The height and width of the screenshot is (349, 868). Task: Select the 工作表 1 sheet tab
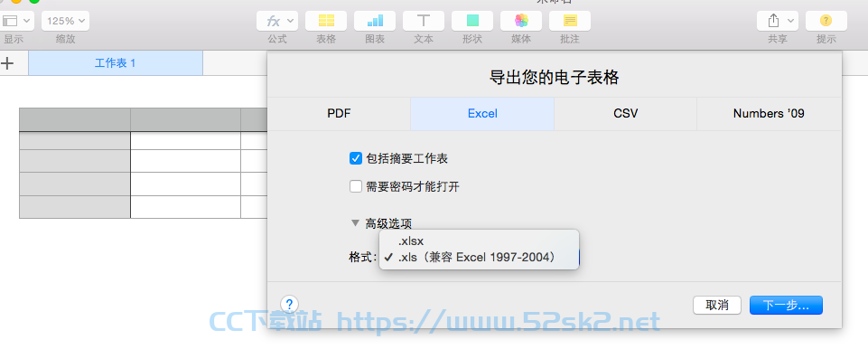click(x=115, y=63)
